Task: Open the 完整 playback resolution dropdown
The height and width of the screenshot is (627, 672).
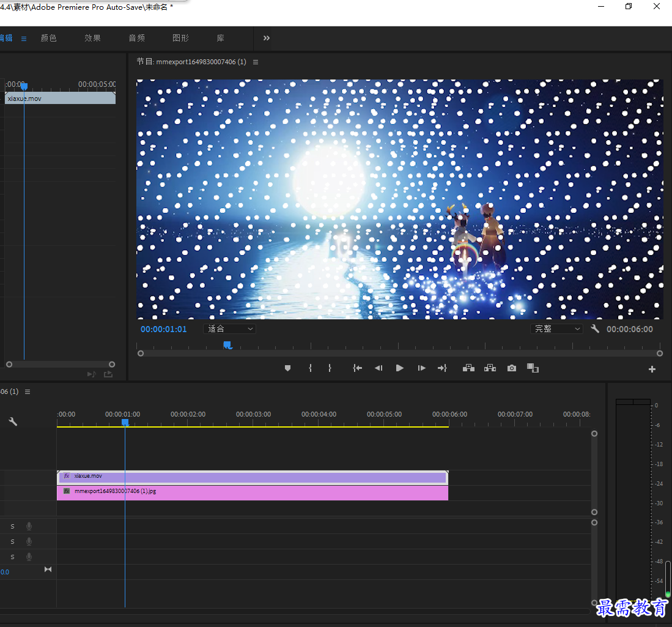Action: pyautogui.click(x=556, y=329)
